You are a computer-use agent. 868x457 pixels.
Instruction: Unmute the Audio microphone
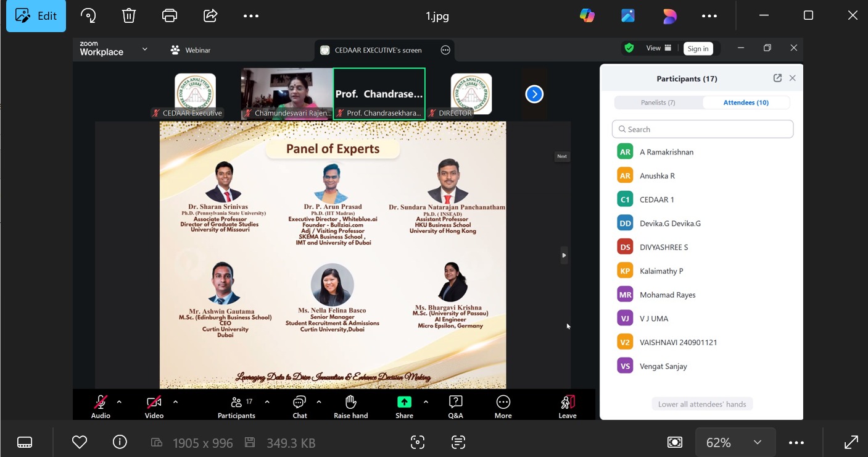101,403
